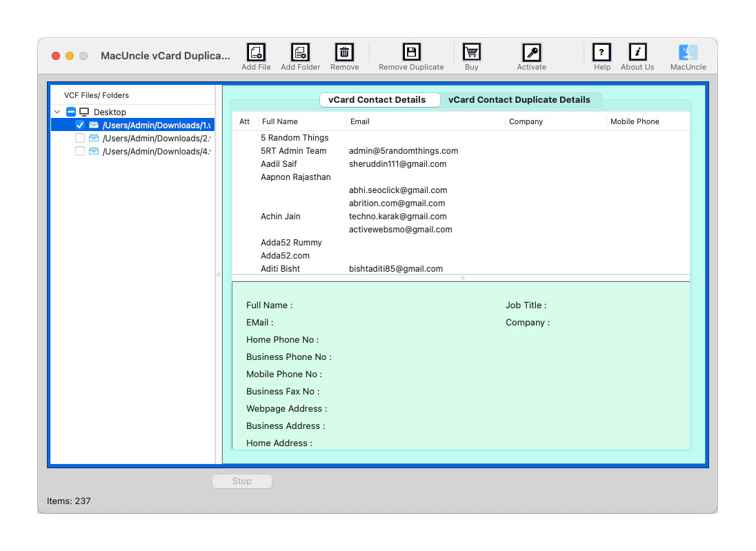Switch to vCard Contact Duplicate Details tab
Screen dimensions: 756x551
(519, 100)
